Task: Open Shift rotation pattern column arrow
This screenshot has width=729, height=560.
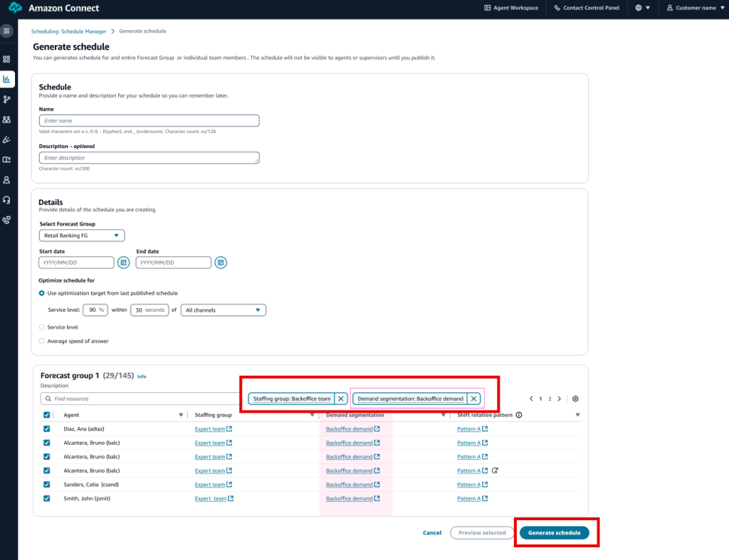Action: tap(577, 415)
